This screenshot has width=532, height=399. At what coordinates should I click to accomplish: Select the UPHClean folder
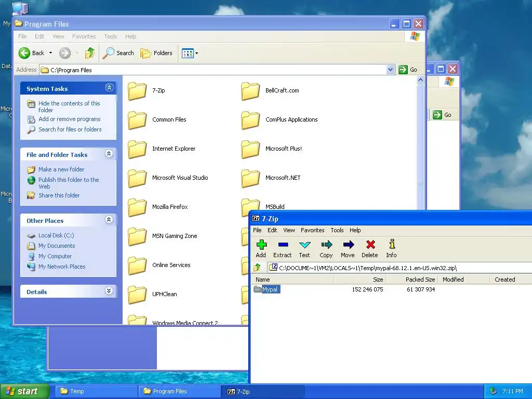[153, 294]
